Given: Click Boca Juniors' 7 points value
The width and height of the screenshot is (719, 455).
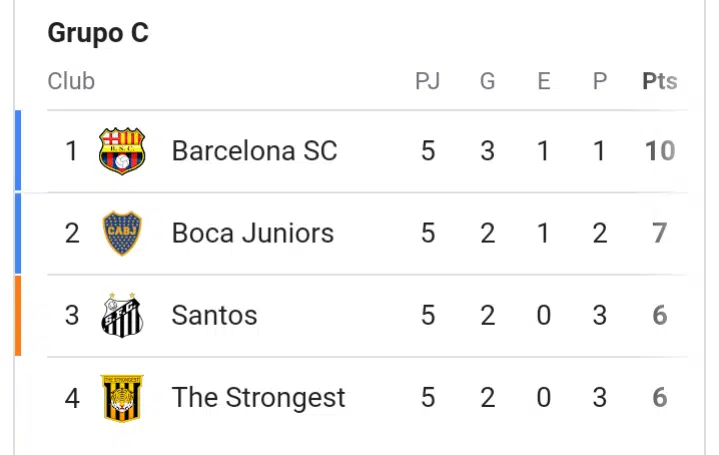Looking at the screenshot, I should point(659,233).
